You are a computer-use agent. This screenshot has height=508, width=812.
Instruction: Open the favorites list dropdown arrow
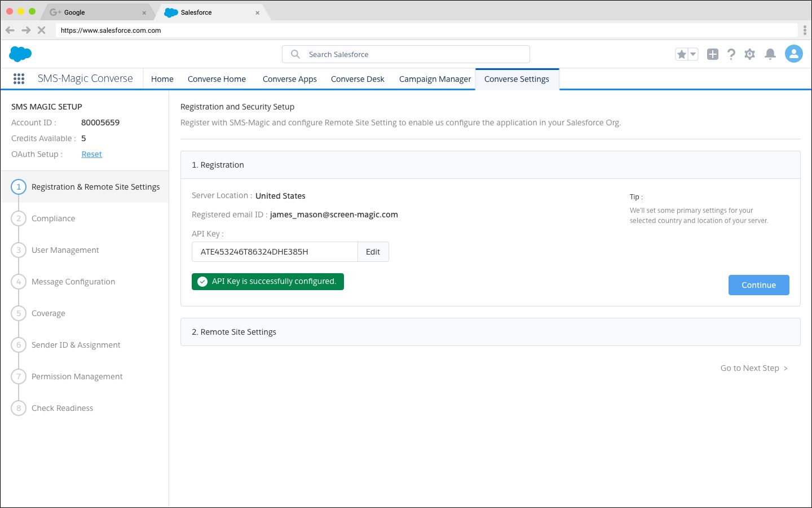coord(694,54)
